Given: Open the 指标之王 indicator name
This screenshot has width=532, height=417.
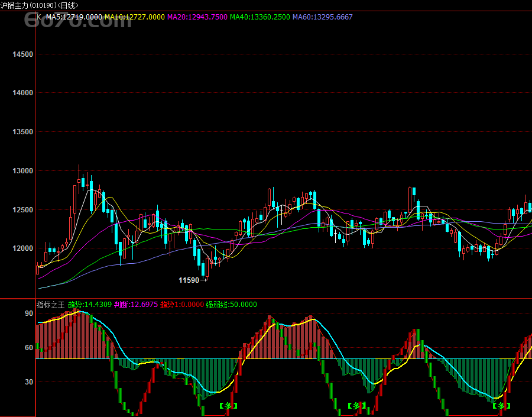Looking at the screenshot, I should [x=51, y=305].
